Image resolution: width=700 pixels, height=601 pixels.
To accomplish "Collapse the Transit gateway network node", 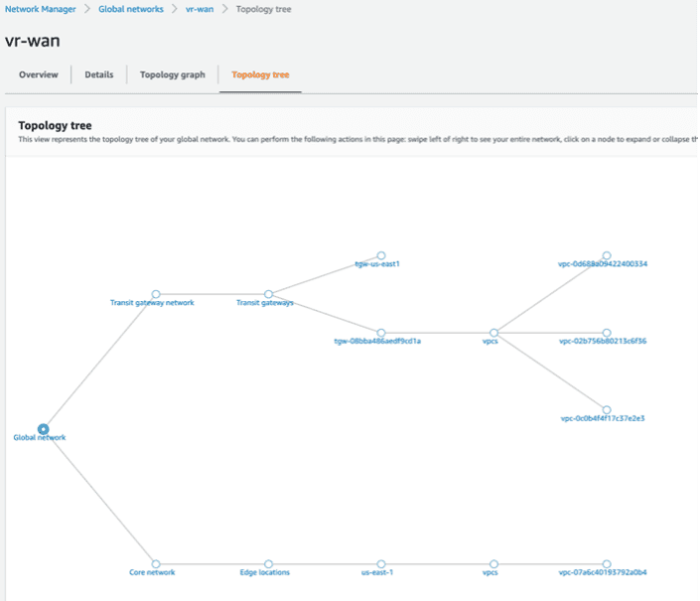I will click(155, 294).
